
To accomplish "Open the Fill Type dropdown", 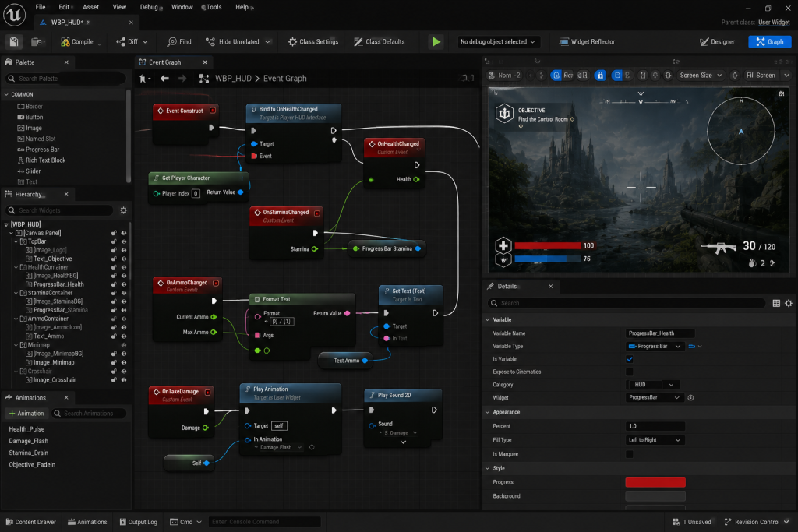I will click(655, 440).
